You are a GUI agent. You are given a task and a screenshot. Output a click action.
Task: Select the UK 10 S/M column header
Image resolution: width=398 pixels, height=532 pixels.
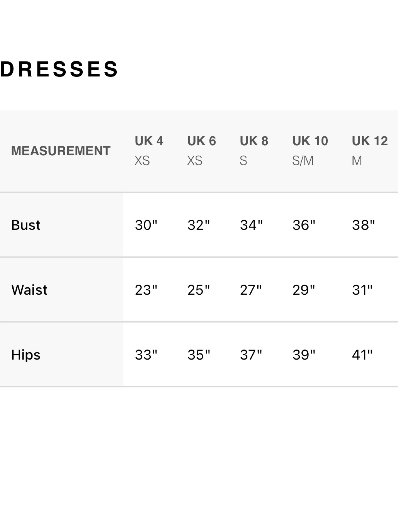310,151
